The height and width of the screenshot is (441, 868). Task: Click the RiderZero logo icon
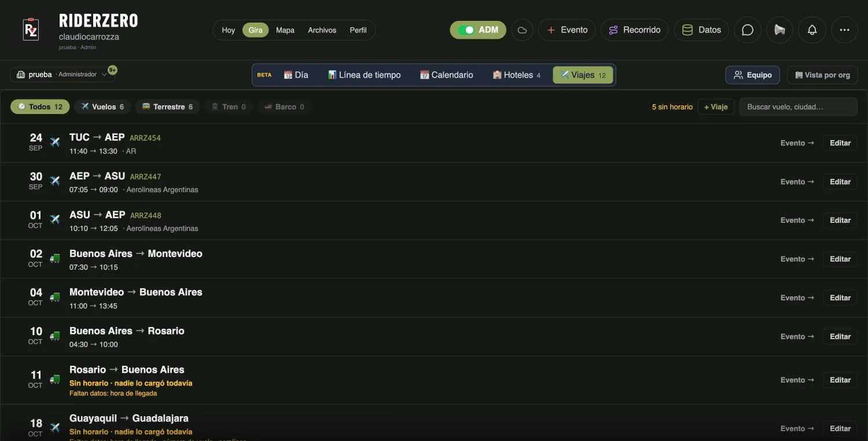31,30
